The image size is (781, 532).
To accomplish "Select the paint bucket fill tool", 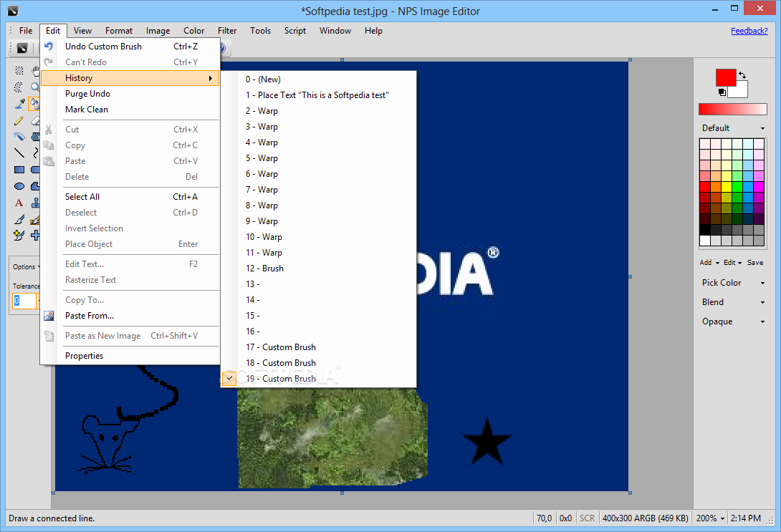I will click(x=34, y=104).
